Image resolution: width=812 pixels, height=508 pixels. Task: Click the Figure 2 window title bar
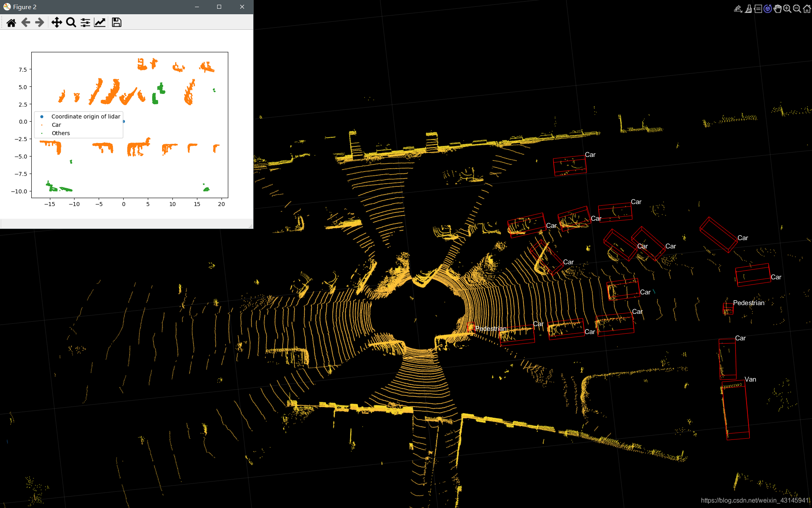click(x=99, y=7)
